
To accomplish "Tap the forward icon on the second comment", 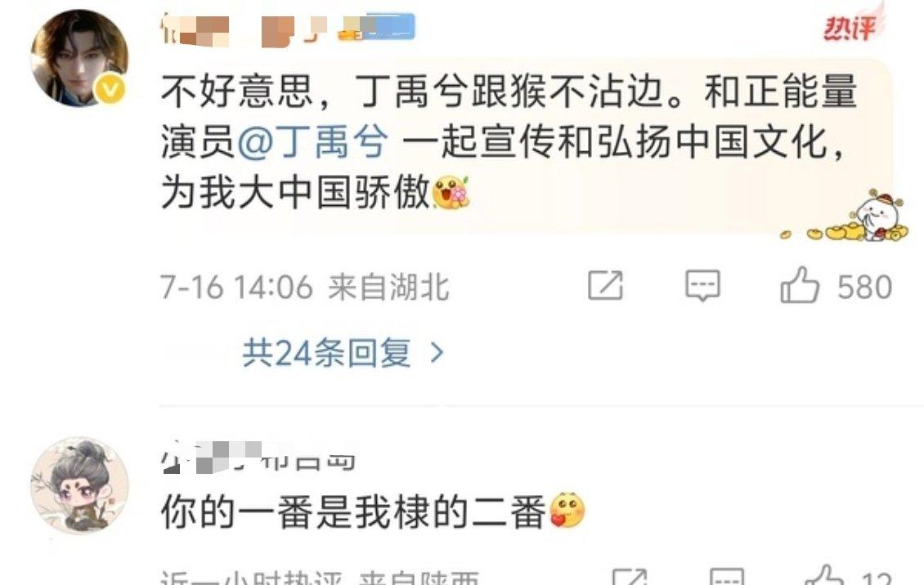I will click(x=630, y=577).
